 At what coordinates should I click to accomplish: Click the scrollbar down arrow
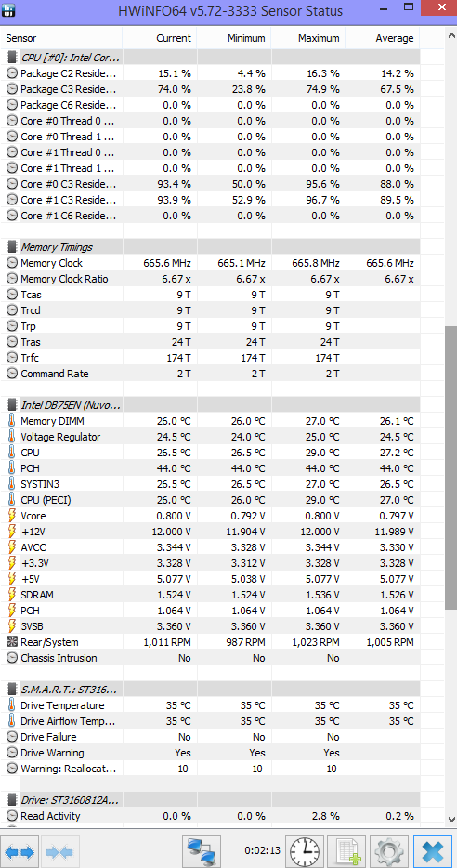[450, 820]
